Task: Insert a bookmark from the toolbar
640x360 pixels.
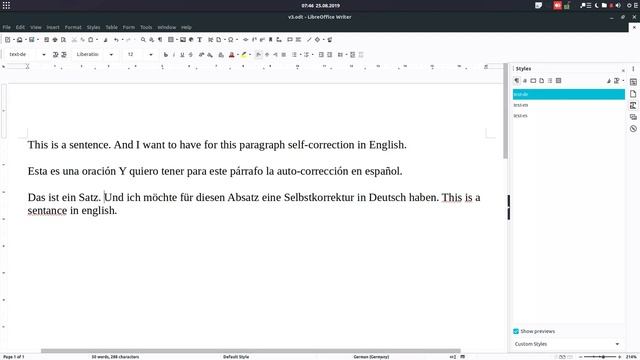Action: pyautogui.click(x=270, y=40)
